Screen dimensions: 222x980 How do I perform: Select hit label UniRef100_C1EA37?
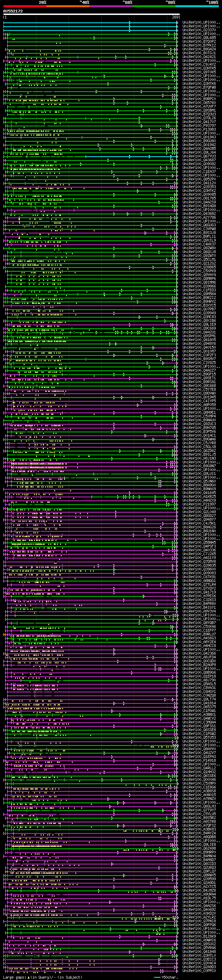click(199, 172)
